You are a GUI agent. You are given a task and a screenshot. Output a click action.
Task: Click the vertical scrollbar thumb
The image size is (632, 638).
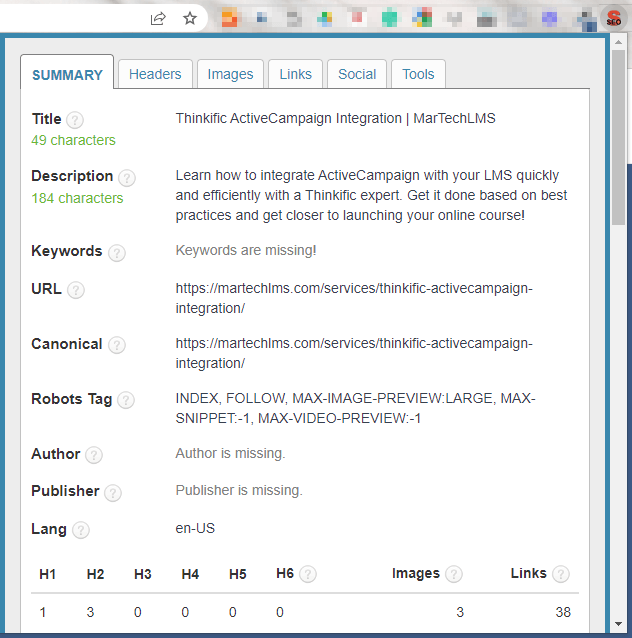coord(618,137)
